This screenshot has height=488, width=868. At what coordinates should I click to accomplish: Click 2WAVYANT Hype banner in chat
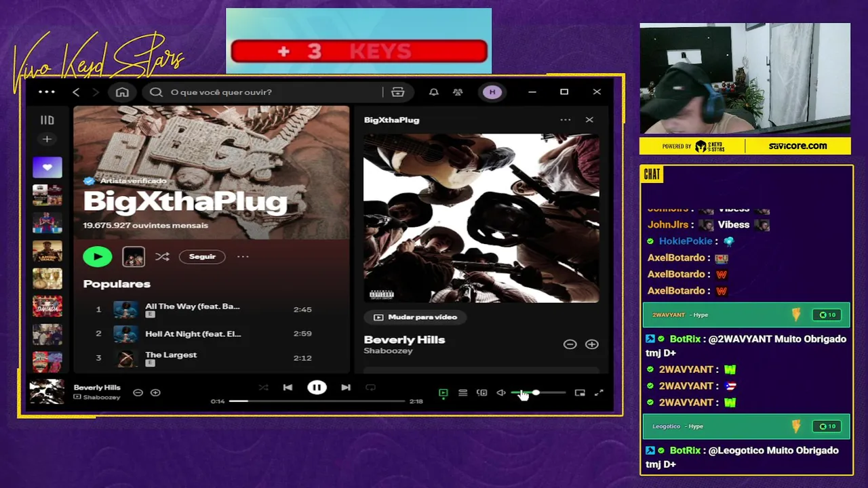point(746,314)
